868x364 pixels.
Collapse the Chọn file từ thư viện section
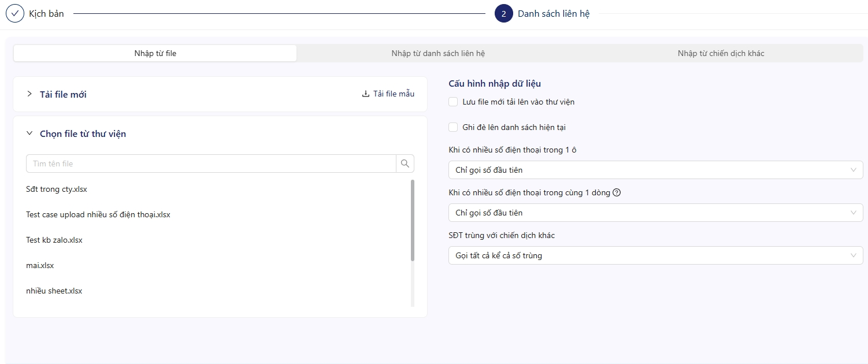29,133
